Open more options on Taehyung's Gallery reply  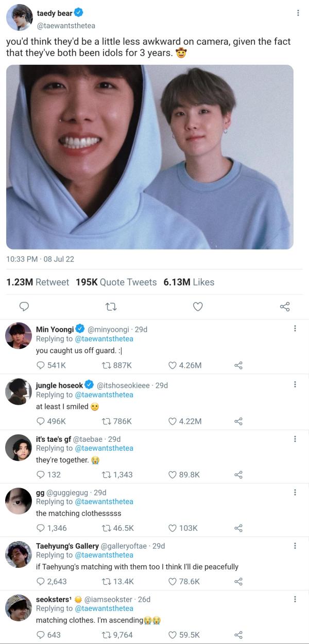[295, 546]
